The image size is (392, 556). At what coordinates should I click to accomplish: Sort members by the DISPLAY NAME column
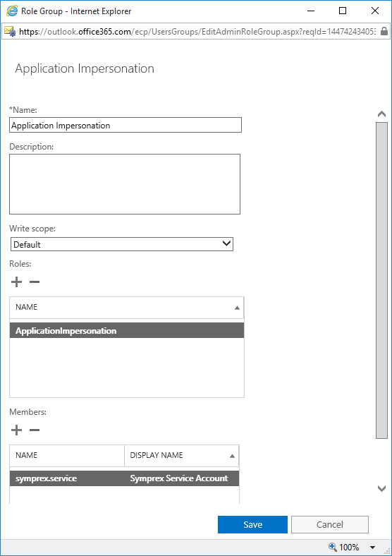[x=182, y=455]
